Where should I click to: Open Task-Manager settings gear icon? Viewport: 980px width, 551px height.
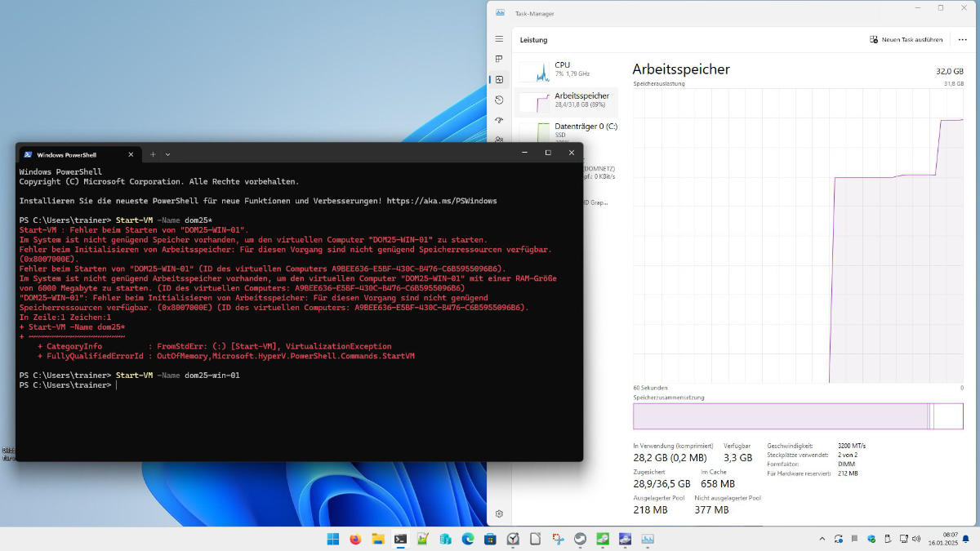(x=499, y=513)
